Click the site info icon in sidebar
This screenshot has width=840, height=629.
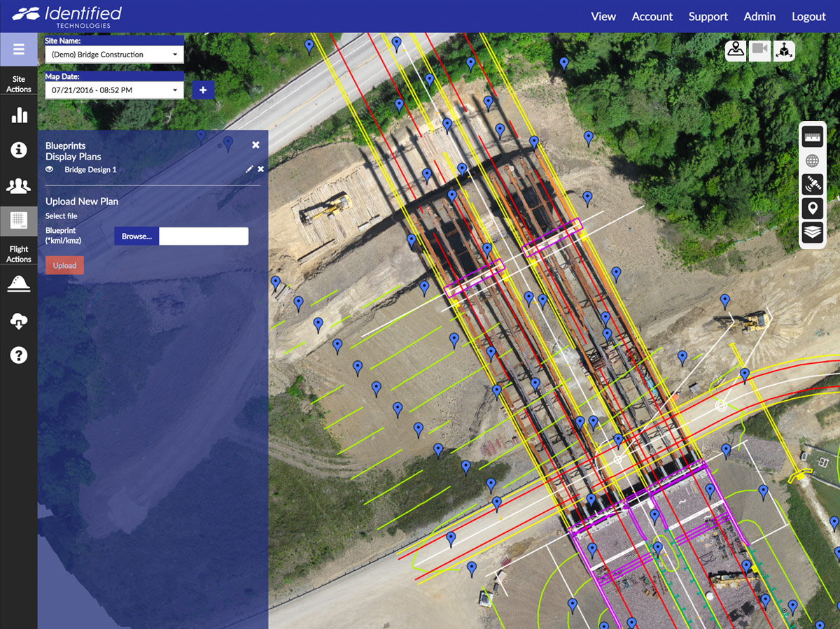click(19, 150)
